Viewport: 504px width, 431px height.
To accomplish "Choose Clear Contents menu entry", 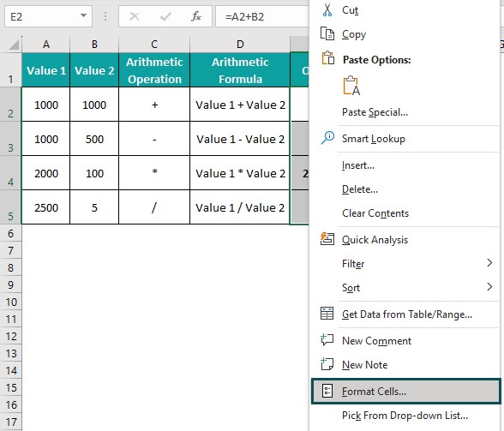I will pos(375,213).
